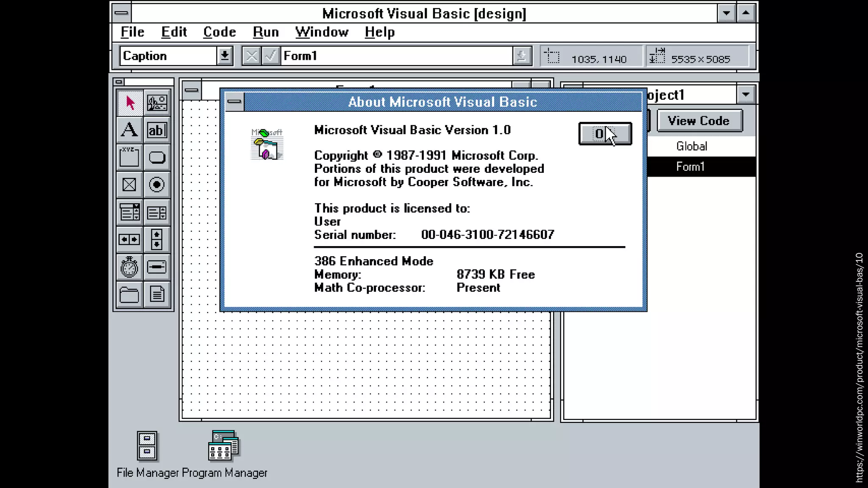The height and width of the screenshot is (488, 868).
Task: Open the Form1 window control menu box
Action: pos(192,90)
